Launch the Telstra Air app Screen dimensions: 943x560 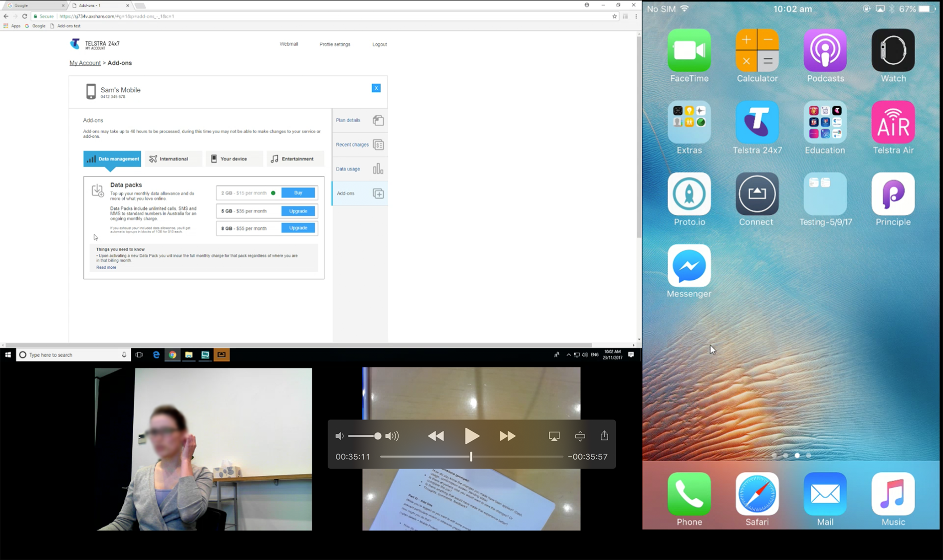tap(893, 122)
